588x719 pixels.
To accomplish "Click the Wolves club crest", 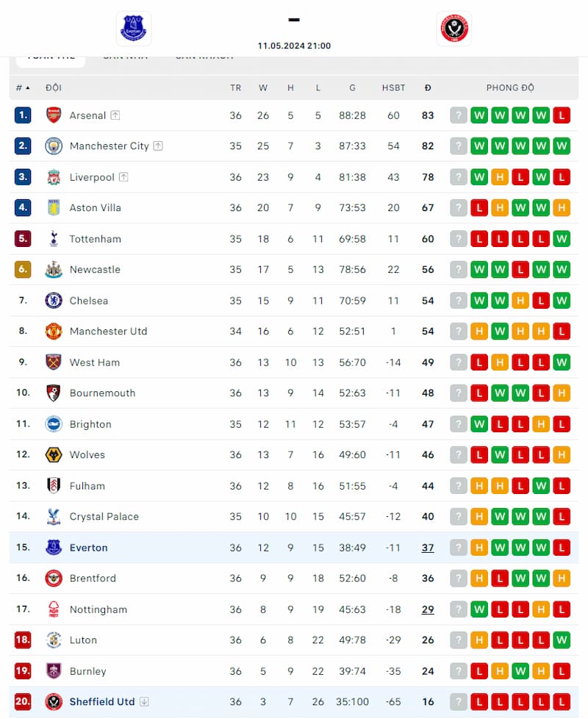I will tap(53, 455).
